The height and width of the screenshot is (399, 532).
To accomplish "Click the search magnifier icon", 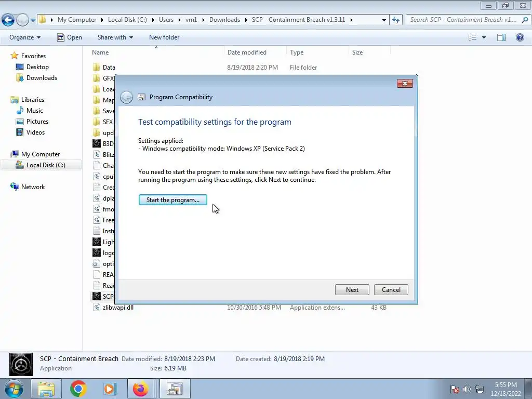I will (x=525, y=20).
